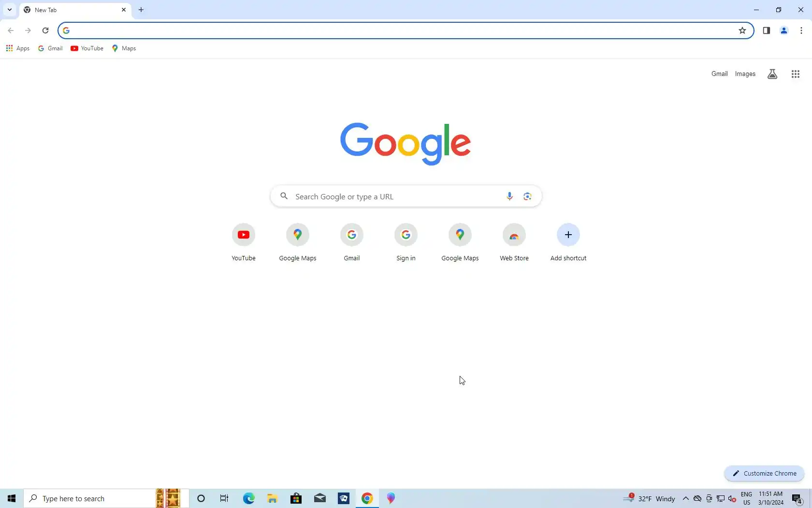Open the weather widget showing 32°F Windy
This screenshot has width=812, height=508.
tap(649, 498)
